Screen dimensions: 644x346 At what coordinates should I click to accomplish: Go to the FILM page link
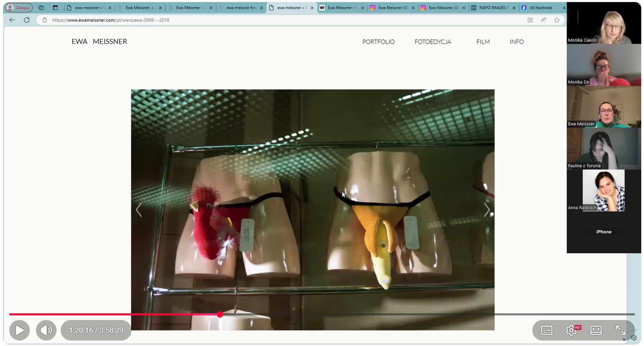[x=483, y=42]
